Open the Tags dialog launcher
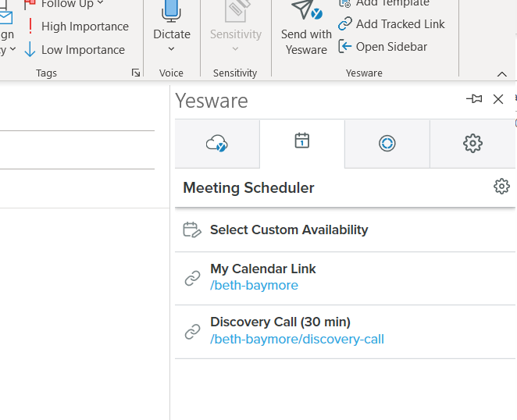The image size is (517, 420). point(136,73)
